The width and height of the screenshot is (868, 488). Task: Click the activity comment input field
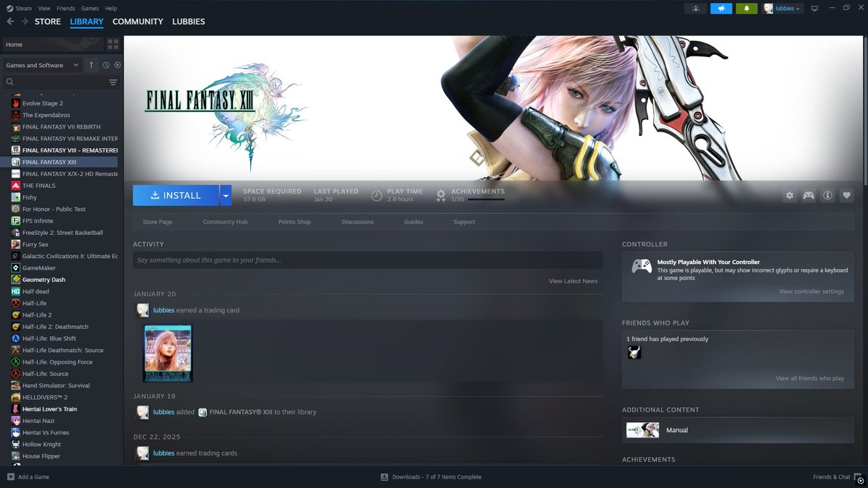(367, 260)
